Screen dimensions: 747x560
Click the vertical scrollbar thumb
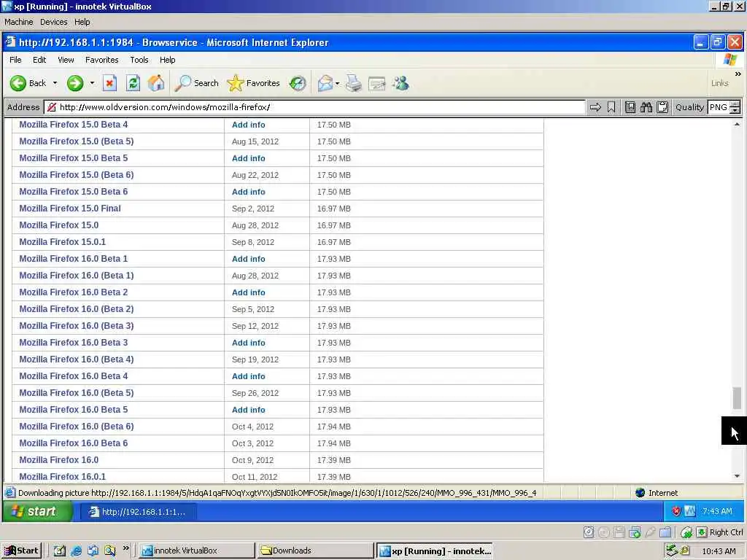pos(737,398)
